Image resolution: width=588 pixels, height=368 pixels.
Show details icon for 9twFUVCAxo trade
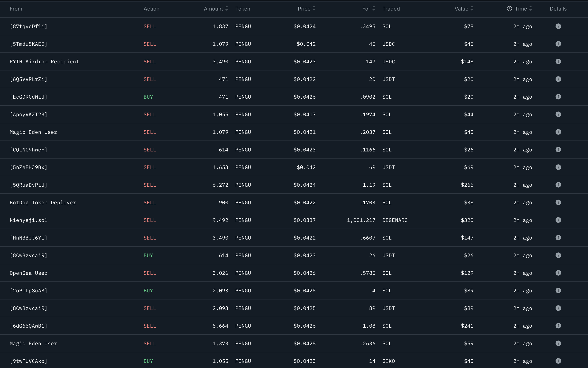click(x=558, y=361)
